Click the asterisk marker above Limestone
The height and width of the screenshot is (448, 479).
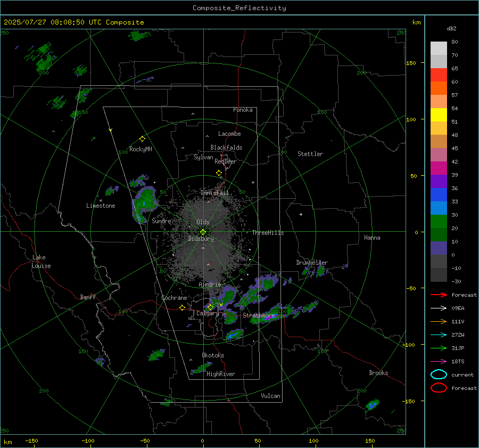(x=101, y=201)
